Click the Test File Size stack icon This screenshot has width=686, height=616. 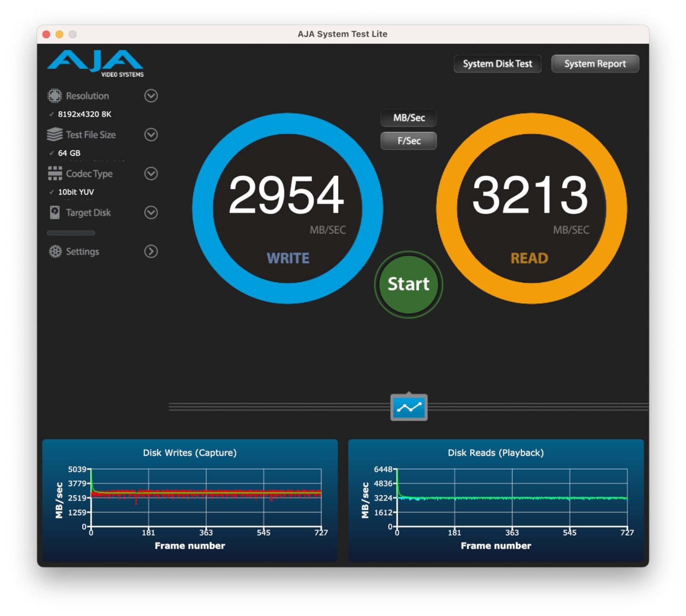click(54, 135)
